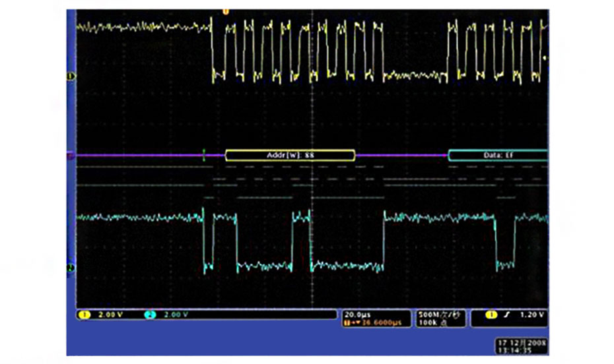The height and width of the screenshot is (364, 614).
Task: Click the channel 1 yellow ground marker
Action: click(x=71, y=76)
